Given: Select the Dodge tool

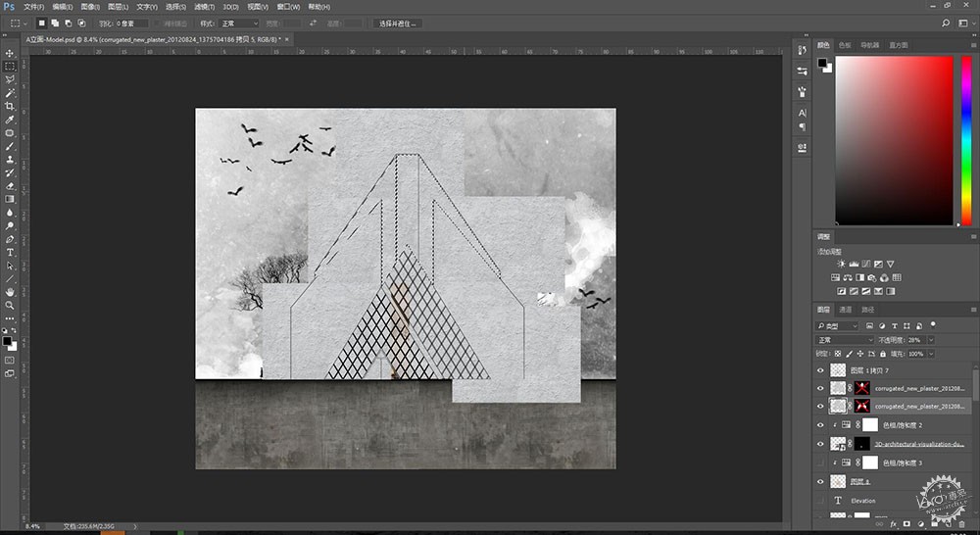Looking at the screenshot, I should coord(10,225).
